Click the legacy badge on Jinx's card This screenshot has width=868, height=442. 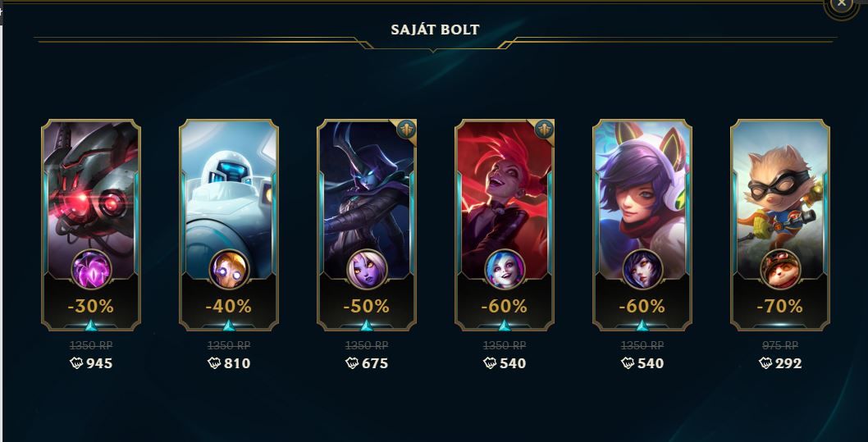click(x=544, y=130)
